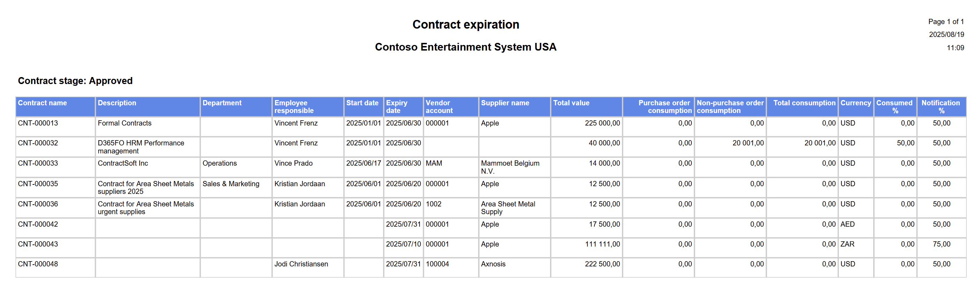The width and height of the screenshot is (980, 295).
Task: Click the 225 000,00 total value cell
Action: coord(602,123)
